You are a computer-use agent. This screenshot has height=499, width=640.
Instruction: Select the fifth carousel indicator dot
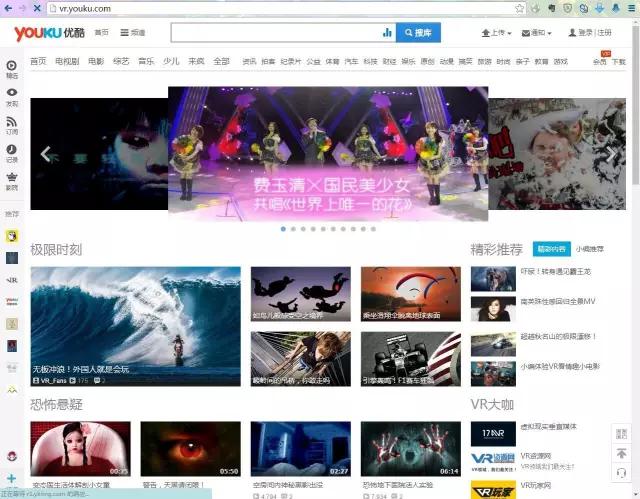point(323,229)
